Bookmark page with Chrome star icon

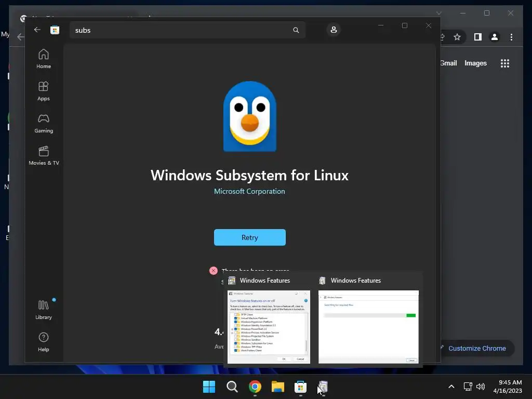[457, 37]
